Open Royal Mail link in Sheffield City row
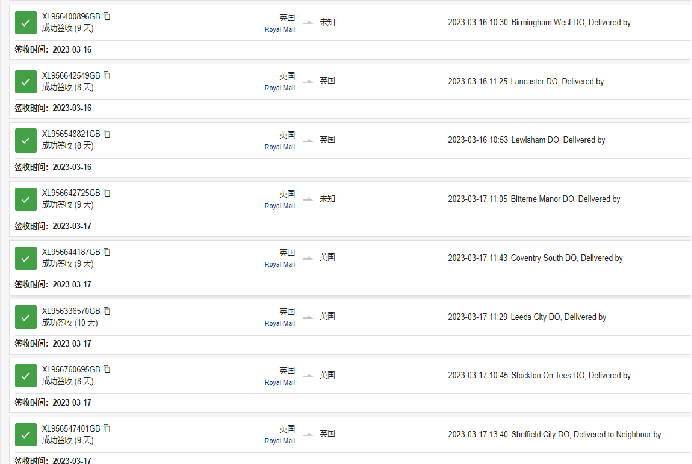The image size is (692, 464). pyautogui.click(x=279, y=441)
